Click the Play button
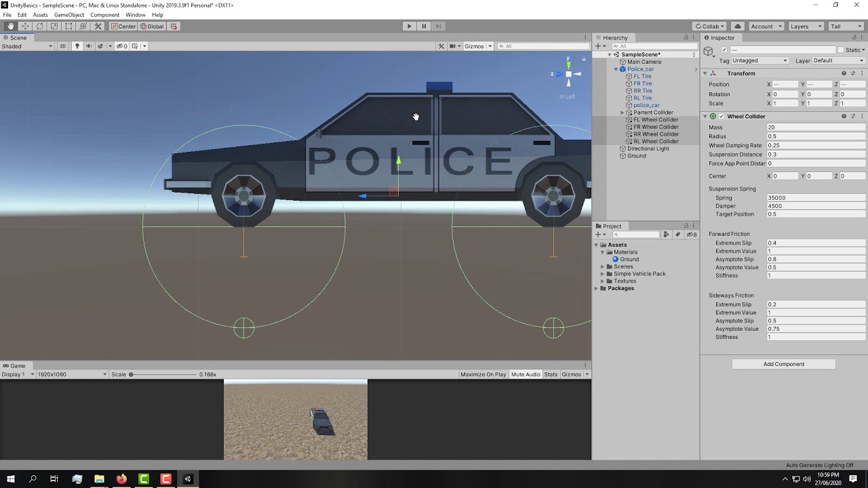This screenshot has height=488, width=868. click(x=409, y=26)
